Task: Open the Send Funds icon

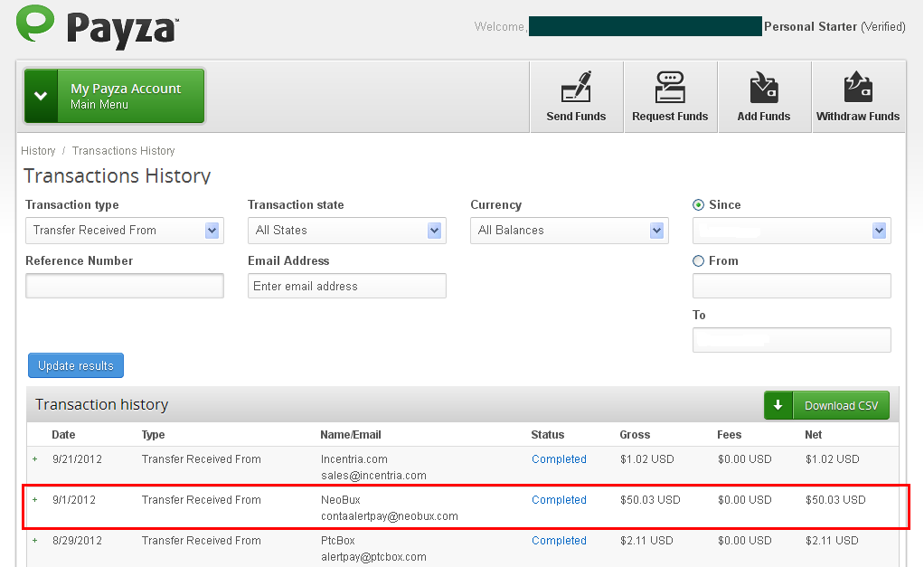Action: 576,87
